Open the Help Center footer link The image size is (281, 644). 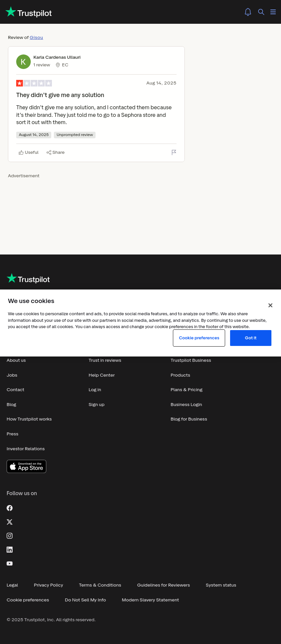(101, 375)
